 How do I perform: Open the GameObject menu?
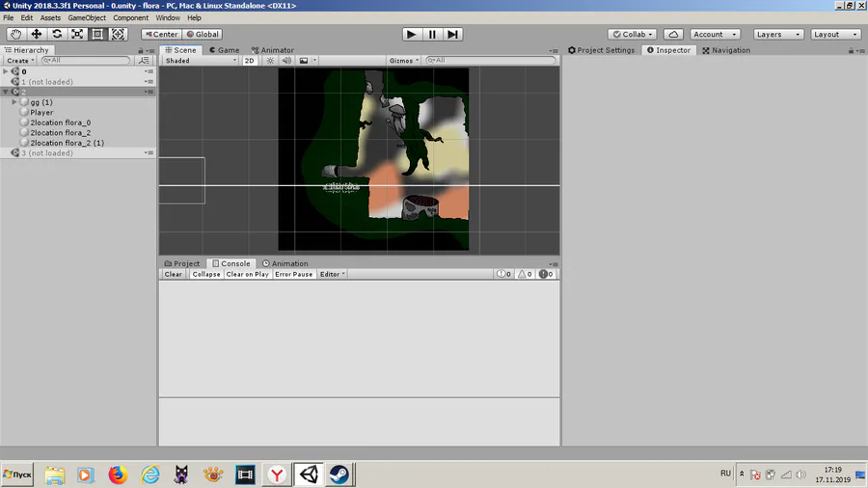87,17
